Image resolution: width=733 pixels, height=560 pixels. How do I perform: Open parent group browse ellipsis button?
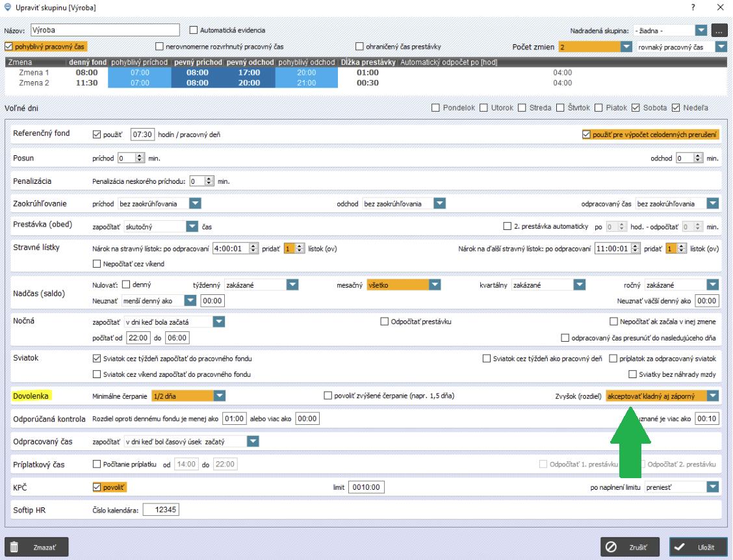coord(719,30)
